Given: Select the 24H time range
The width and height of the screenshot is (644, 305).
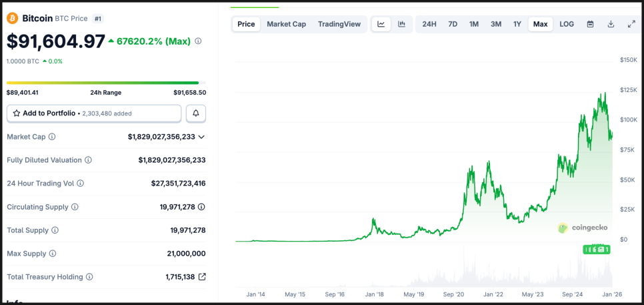Looking at the screenshot, I should point(429,24).
